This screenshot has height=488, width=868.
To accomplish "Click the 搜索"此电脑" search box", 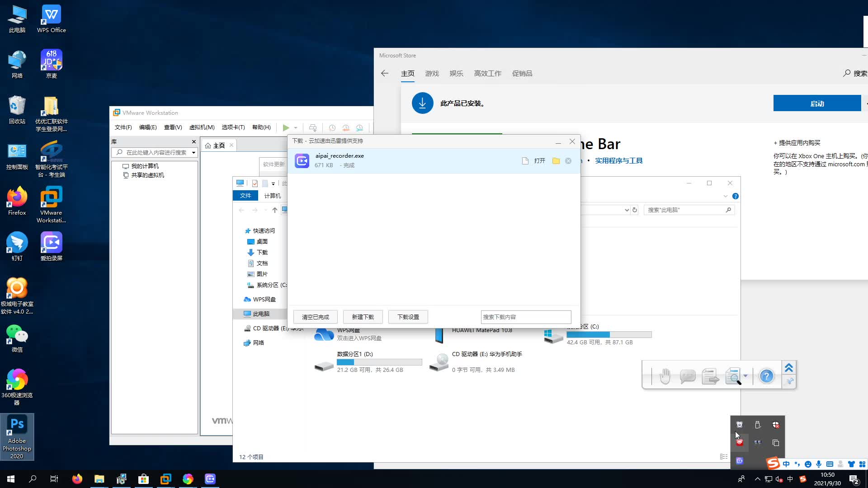I will (689, 210).
